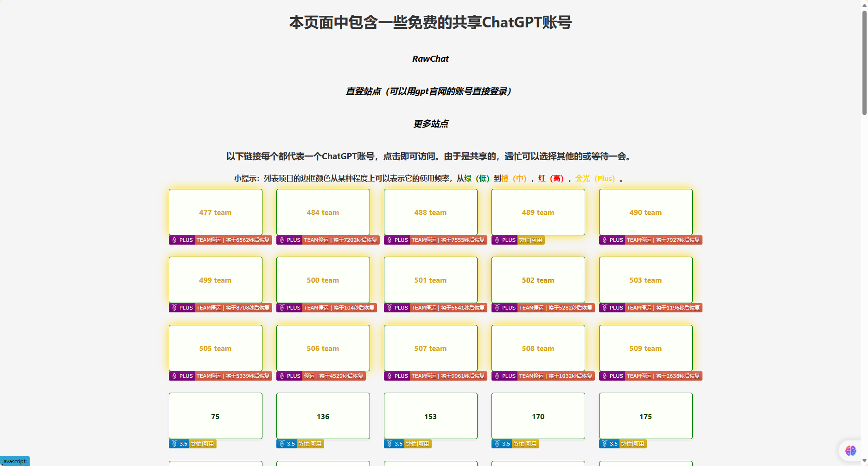The width and height of the screenshot is (868, 466).
Task: Click the 3.5 badge icon under card 153
Action: (x=389, y=444)
